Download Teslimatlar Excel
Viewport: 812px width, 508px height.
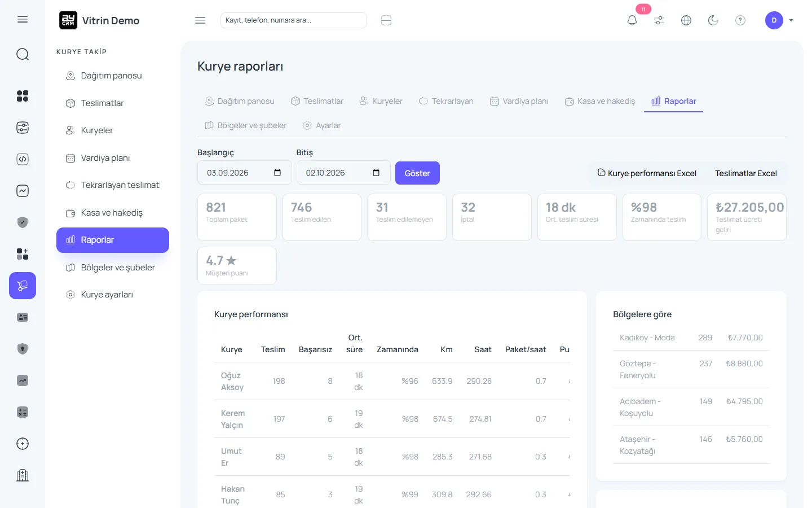(746, 173)
